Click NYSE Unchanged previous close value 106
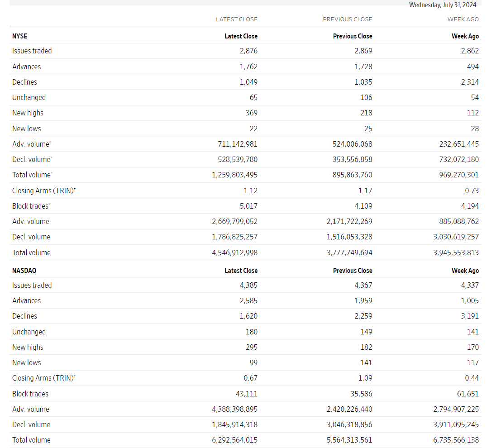 pos(366,97)
